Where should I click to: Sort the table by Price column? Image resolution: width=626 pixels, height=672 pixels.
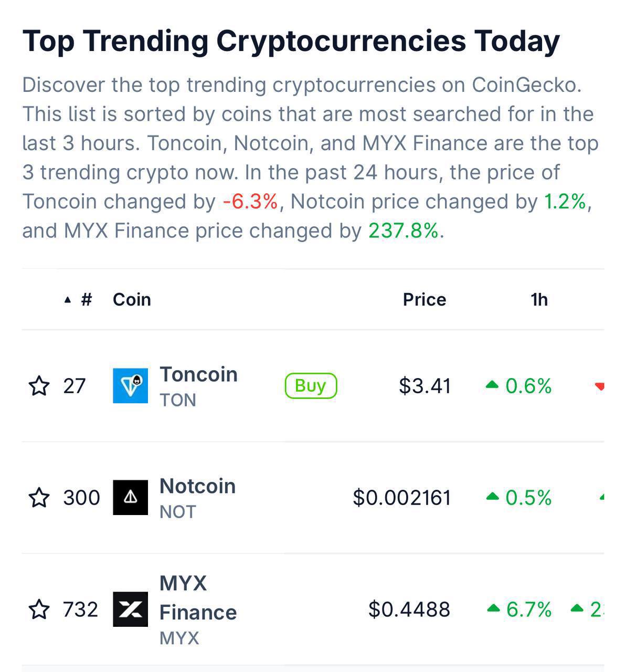(425, 300)
